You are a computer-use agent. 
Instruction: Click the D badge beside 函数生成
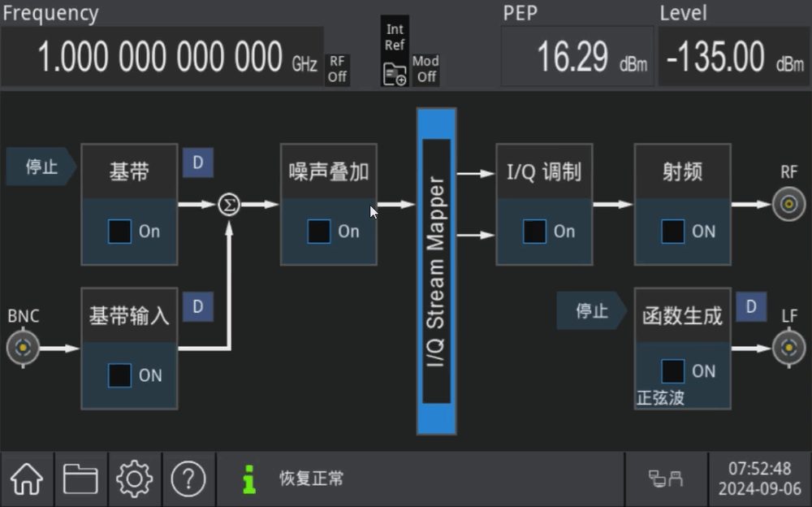[751, 307]
